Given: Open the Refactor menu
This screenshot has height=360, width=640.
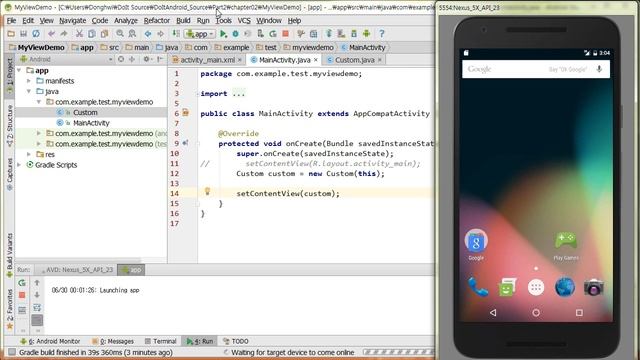Looking at the screenshot, I should click(x=157, y=20).
